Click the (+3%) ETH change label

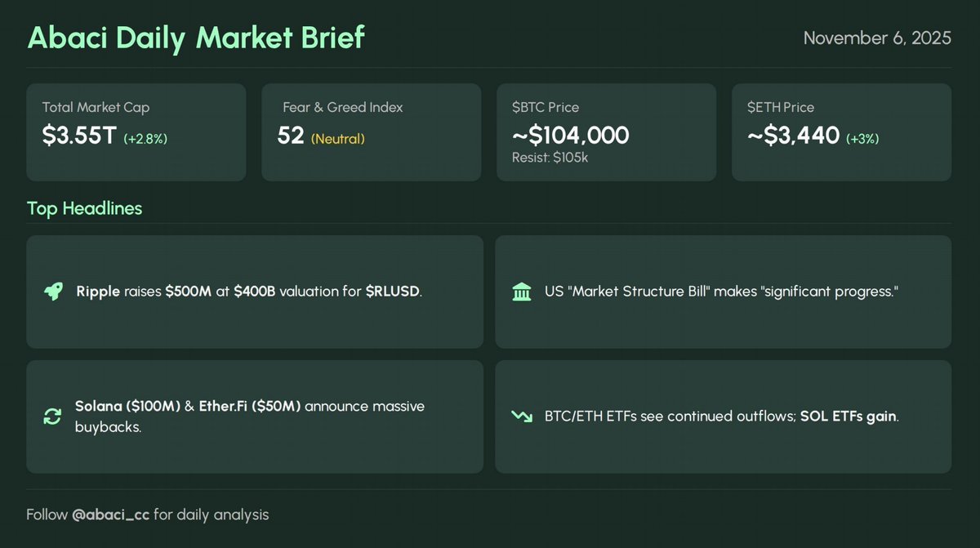coord(862,139)
